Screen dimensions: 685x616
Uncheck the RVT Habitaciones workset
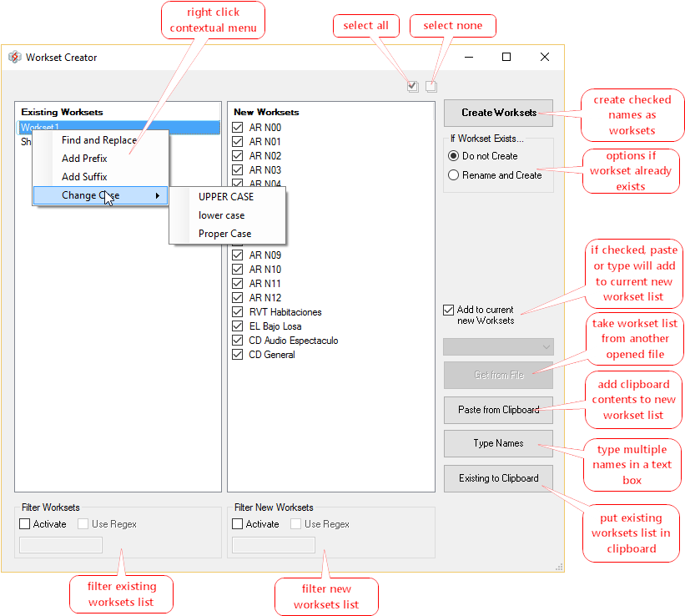pos(237,311)
